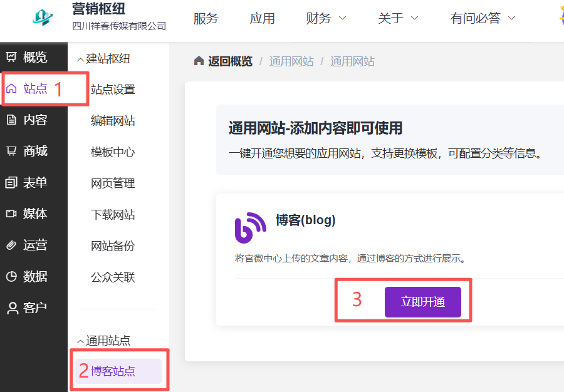
Task: Collapse the 建站枢纽 section
Action: 80,58
